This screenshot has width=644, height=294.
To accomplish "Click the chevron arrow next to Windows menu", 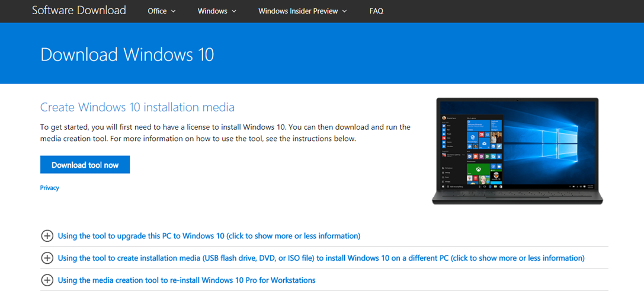I will pyautogui.click(x=234, y=11).
